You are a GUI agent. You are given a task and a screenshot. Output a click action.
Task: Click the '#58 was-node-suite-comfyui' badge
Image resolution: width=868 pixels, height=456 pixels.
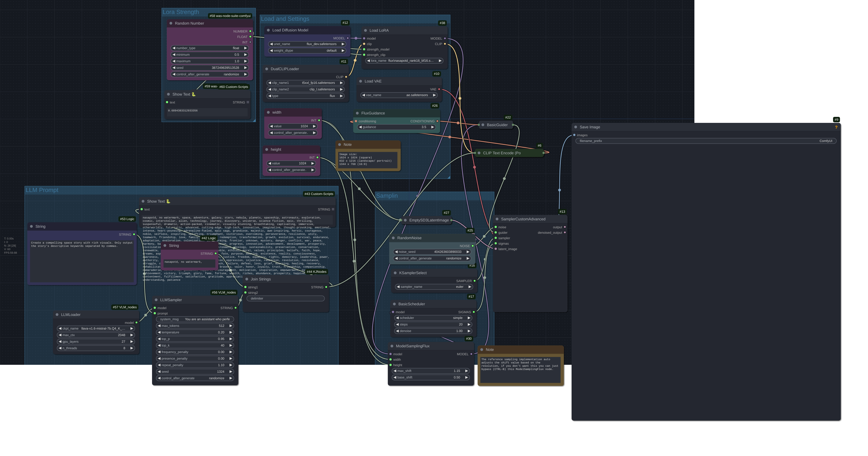click(230, 16)
